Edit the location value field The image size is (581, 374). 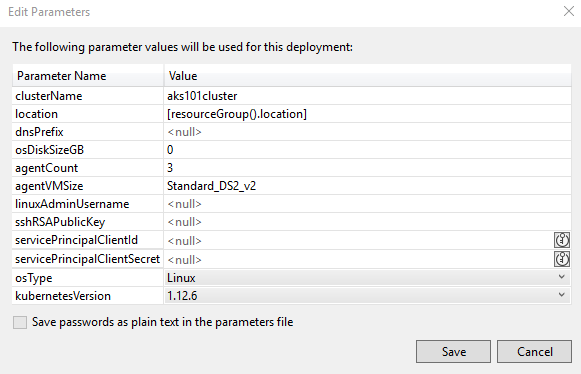click(x=367, y=114)
